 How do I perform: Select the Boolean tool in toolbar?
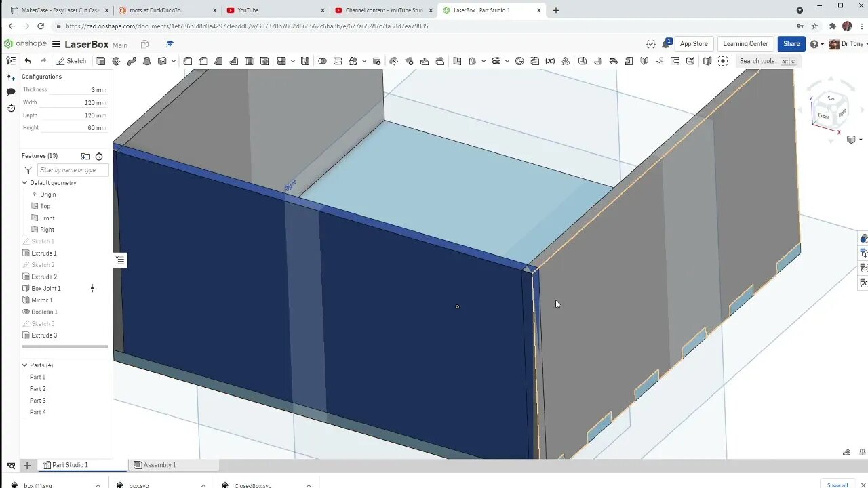pos(322,61)
